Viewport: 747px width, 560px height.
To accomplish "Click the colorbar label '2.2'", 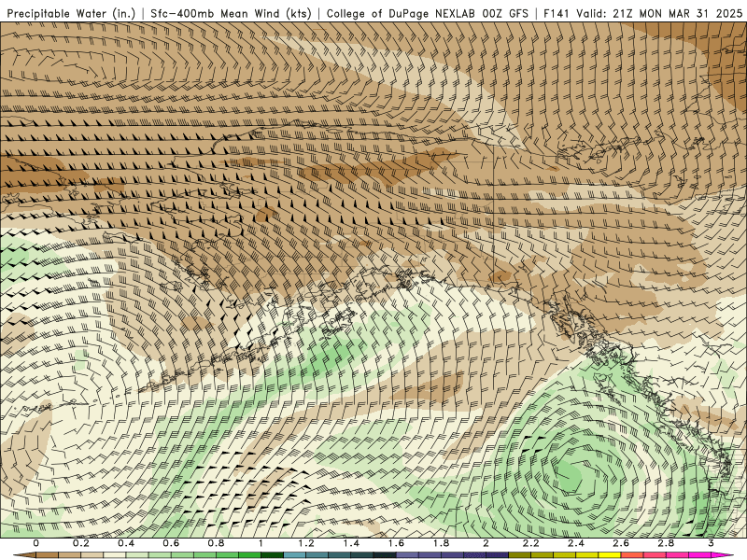I will tap(530, 543).
